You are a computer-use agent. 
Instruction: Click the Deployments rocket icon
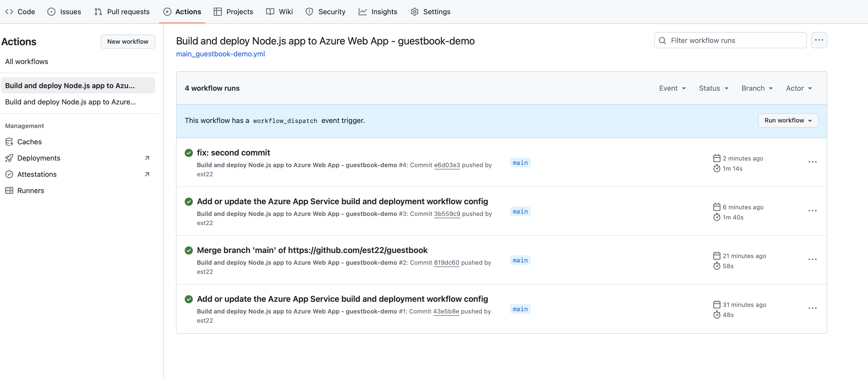(9, 158)
